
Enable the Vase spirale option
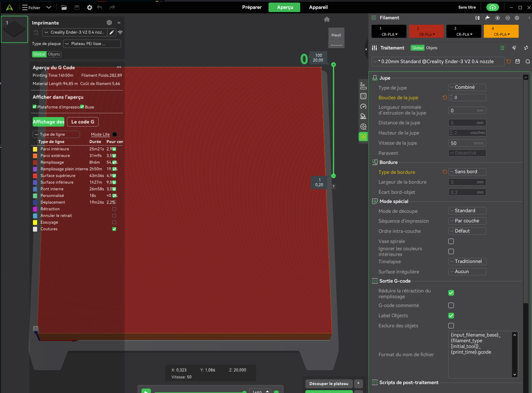pos(451,241)
